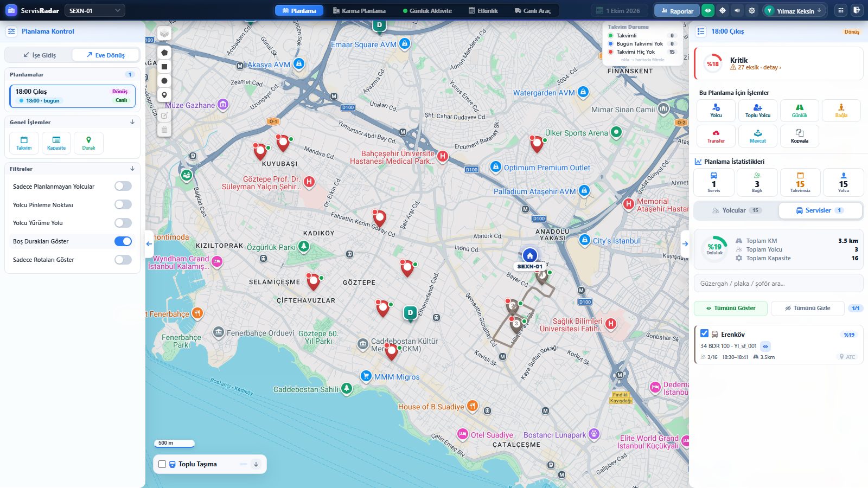
Task: Open the 27 eksik detay link
Action: point(756,68)
